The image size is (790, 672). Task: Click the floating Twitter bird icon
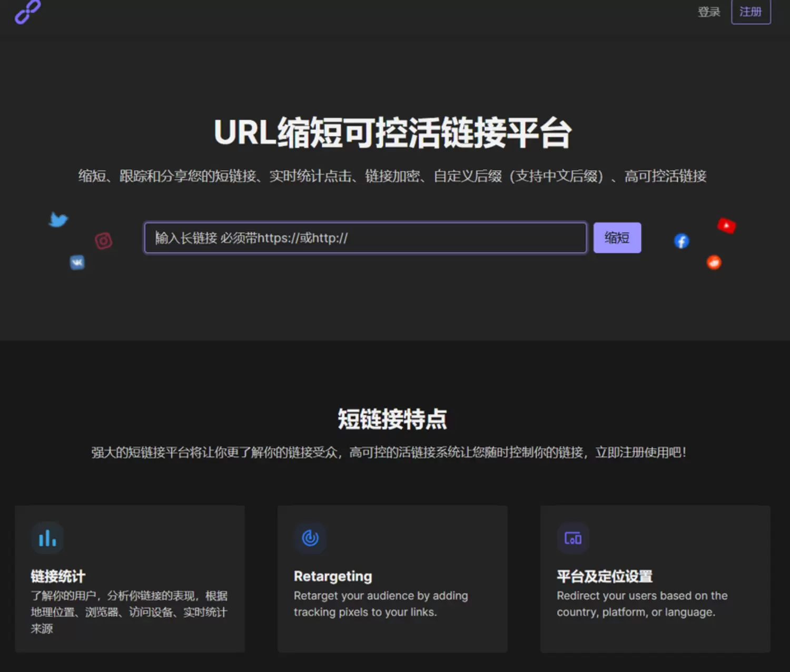point(58,219)
